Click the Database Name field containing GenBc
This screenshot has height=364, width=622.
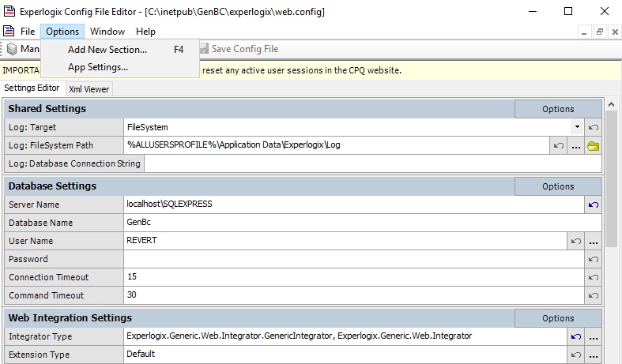point(363,223)
